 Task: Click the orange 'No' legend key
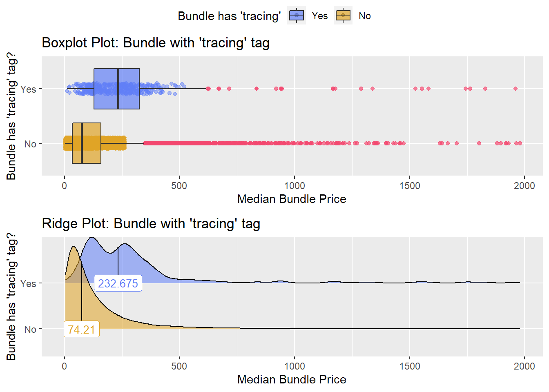point(343,16)
